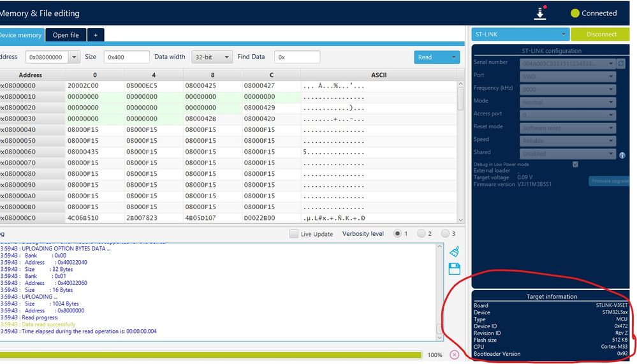Image resolution: width=637 pixels, height=364 pixels.
Task: Click cell 4C06B510 in last row
Action: [x=94, y=218]
